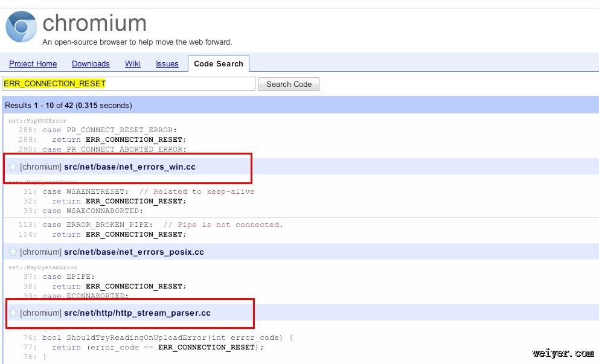Click net::MapSystemError label above line 37
Image resolution: width=599 pixels, height=364 pixels.
[42, 267]
